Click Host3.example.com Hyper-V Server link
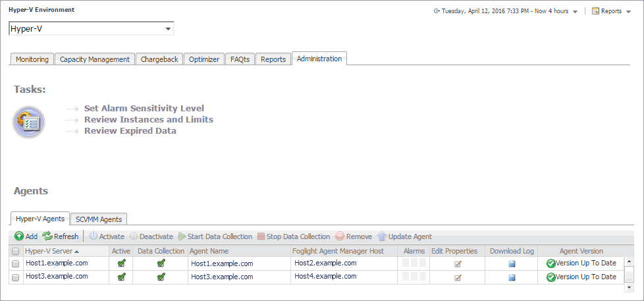Screen dimensions: 644x301 pos(57,276)
